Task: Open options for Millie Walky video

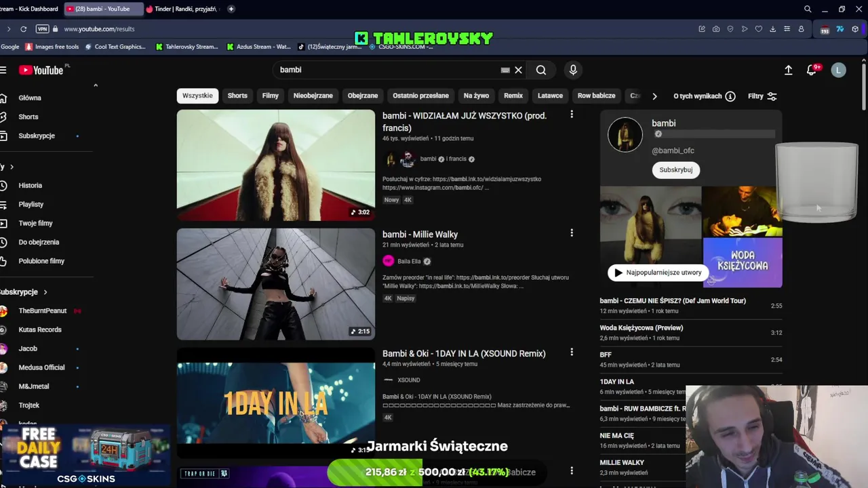Action: click(x=572, y=233)
